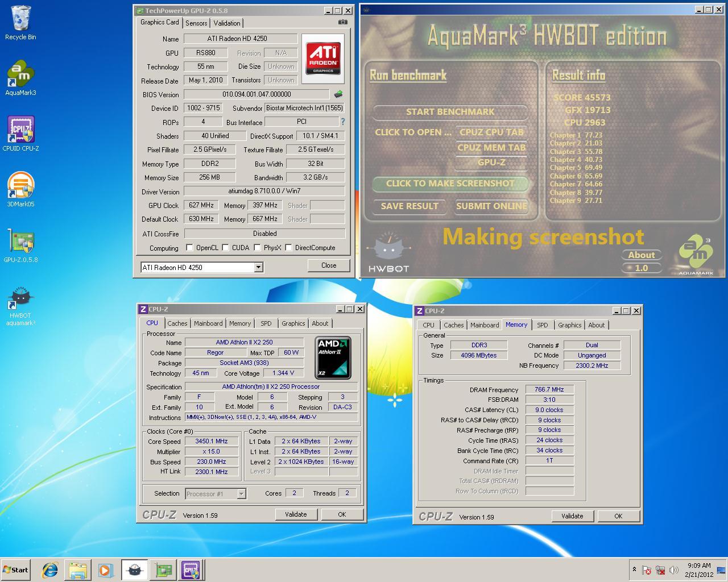The image size is (728, 582).
Task: Click SUBMIT ONLINE in AquaMark
Action: pos(491,206)
